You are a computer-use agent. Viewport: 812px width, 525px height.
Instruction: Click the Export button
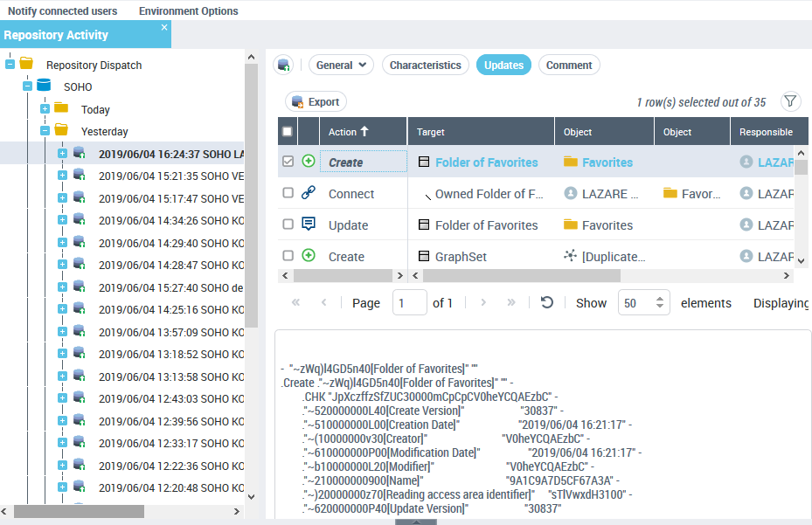coord(316,102)
